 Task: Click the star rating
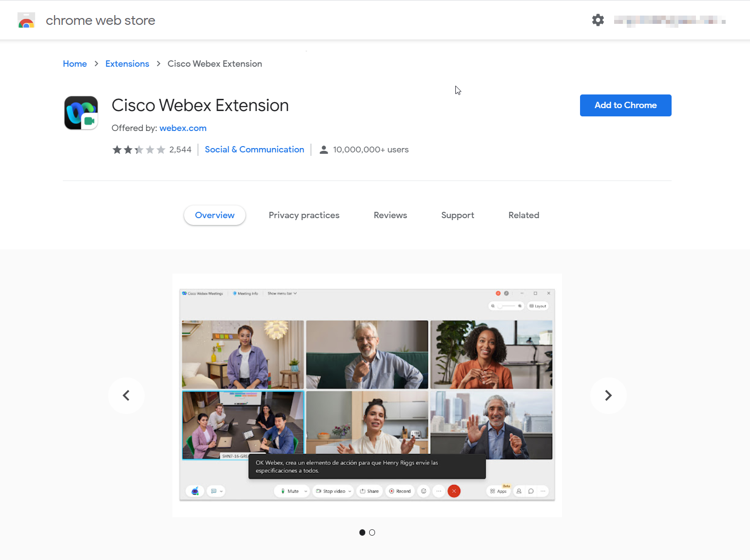pos(139,149)
